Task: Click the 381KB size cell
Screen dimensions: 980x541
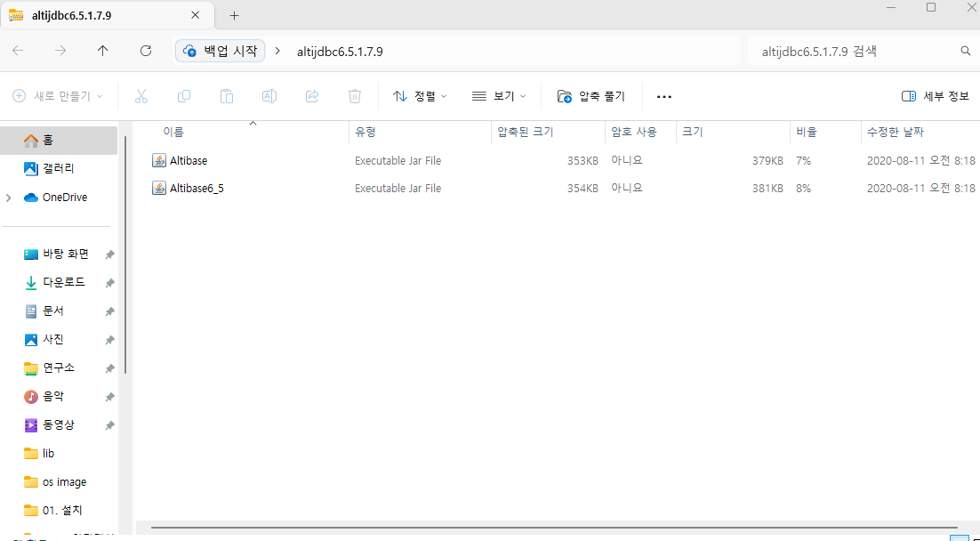Action: pos(767,189)
